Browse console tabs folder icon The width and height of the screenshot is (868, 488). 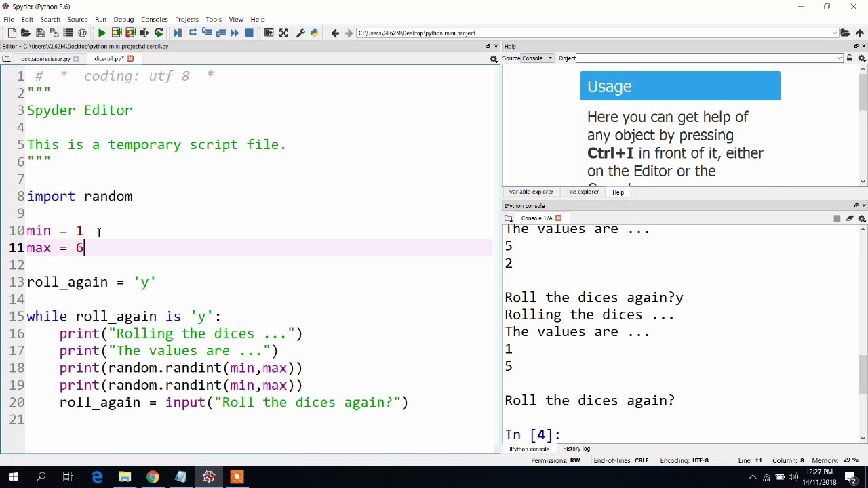[x=509, y=218]
